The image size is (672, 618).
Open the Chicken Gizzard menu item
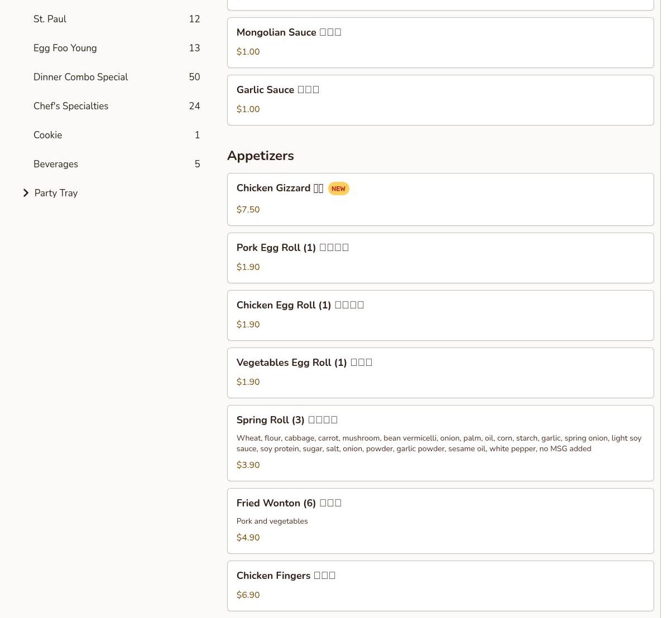click(x=440, y=199)
